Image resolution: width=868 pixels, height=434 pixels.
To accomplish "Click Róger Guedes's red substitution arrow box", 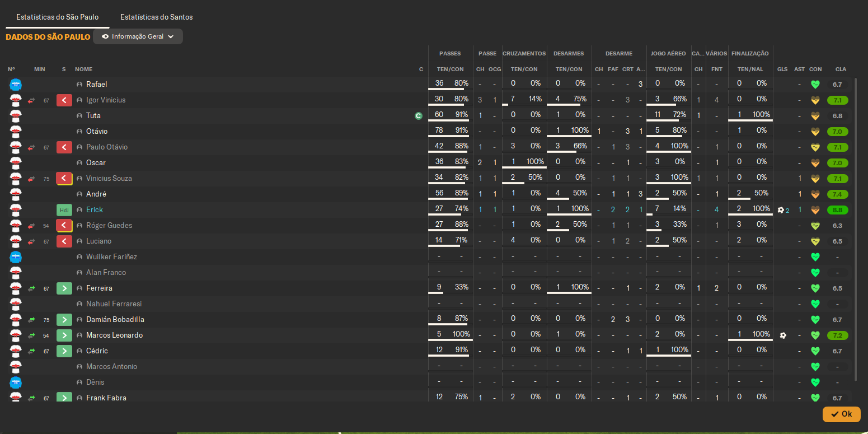I will [x=64, y=226].
